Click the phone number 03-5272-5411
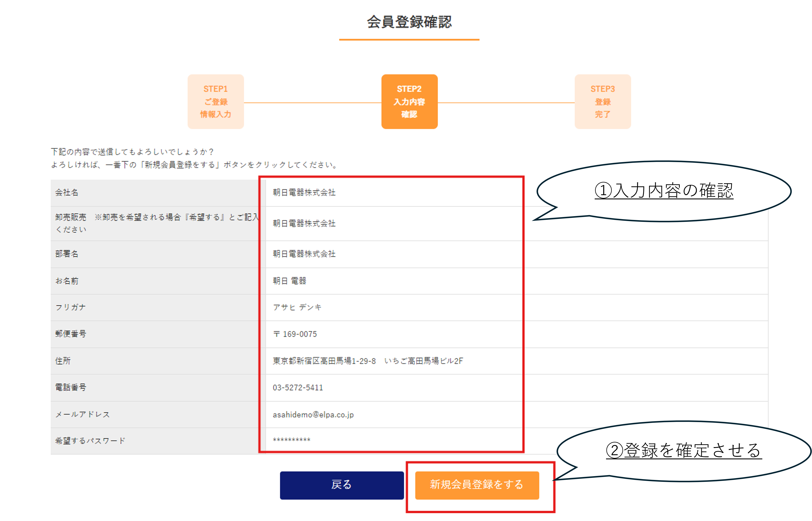 298,387
